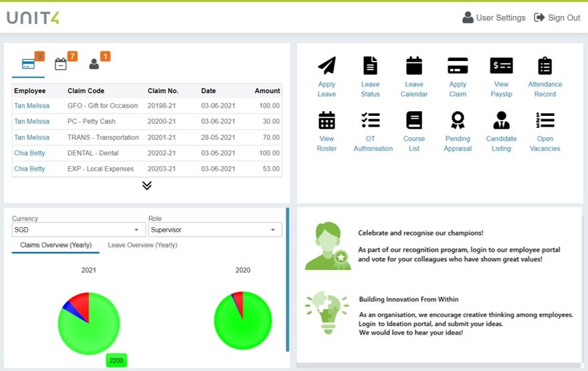Switch to Leave Overview (Yearly) tab
This screenshot has width=588, height=371.
pyautogui.click(x=142, y=245)
